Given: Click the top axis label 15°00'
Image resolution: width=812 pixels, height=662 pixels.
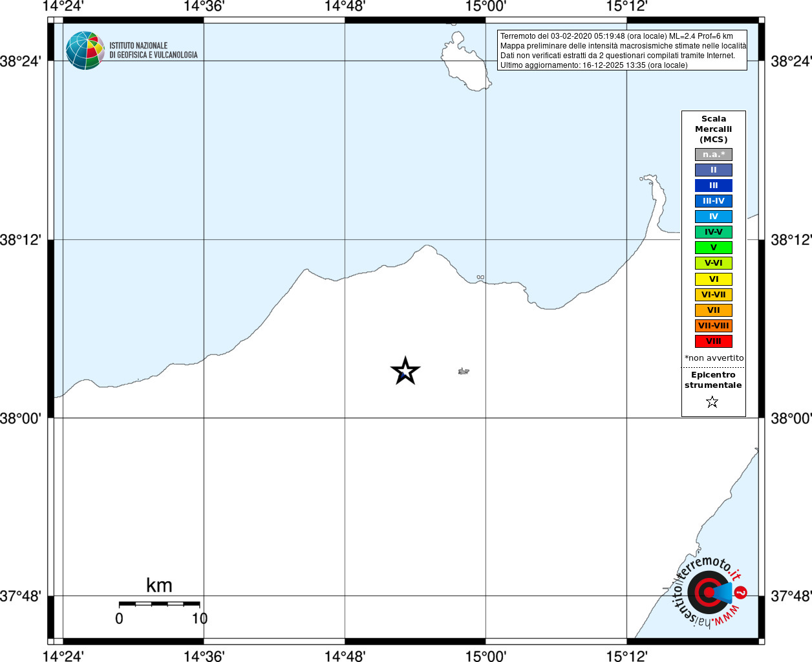Looking at the screenshot, I should (x=486, y=6).
